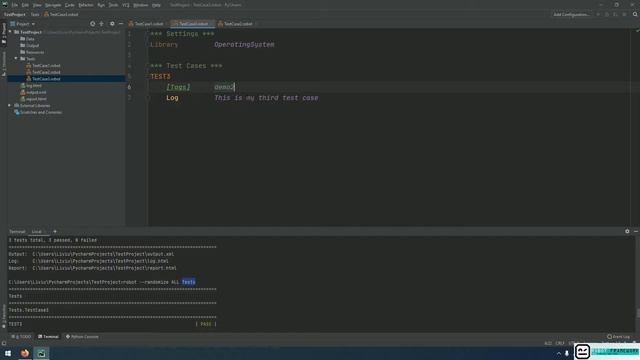Toggle the Favorites tool window sidebar tab
Screen dimensions: 640x360
[4, 315]
